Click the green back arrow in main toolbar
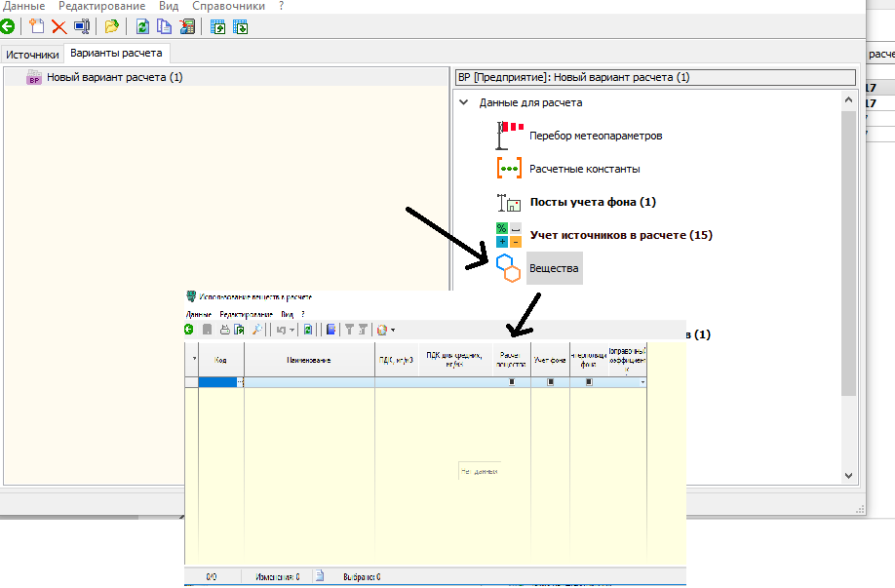 pos(8,26)
